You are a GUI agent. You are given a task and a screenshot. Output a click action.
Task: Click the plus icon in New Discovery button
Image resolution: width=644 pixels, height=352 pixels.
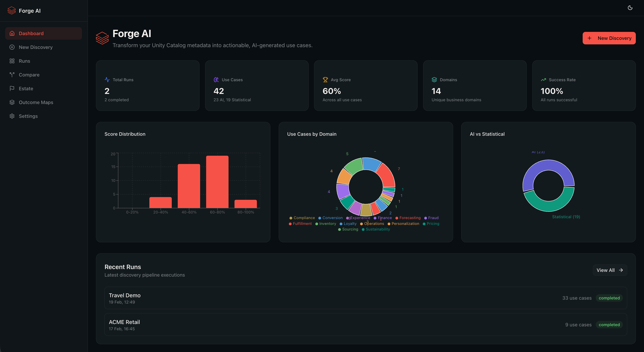(x=589, y=38)
